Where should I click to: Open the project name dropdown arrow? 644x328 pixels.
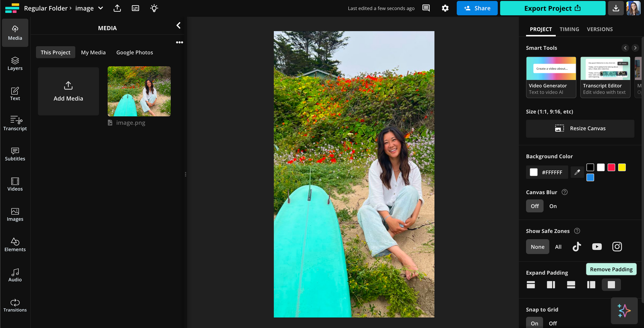pyautogui.click(x=100, y=8)
